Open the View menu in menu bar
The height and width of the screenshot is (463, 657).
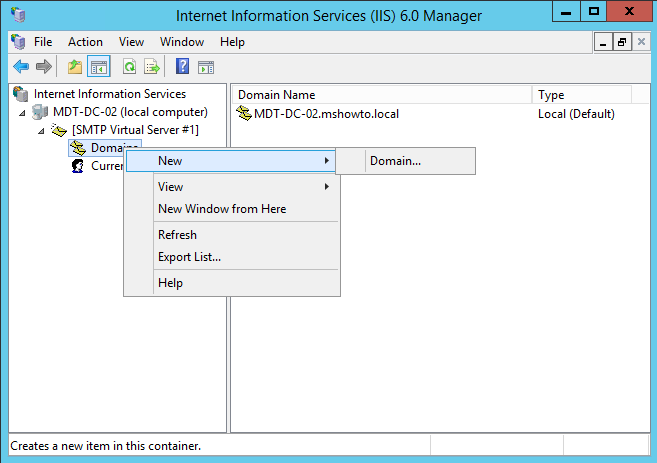tap(131, 42)
